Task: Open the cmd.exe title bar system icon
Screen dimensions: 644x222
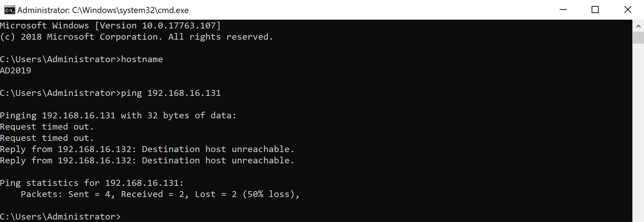Action: click(9, 10)
